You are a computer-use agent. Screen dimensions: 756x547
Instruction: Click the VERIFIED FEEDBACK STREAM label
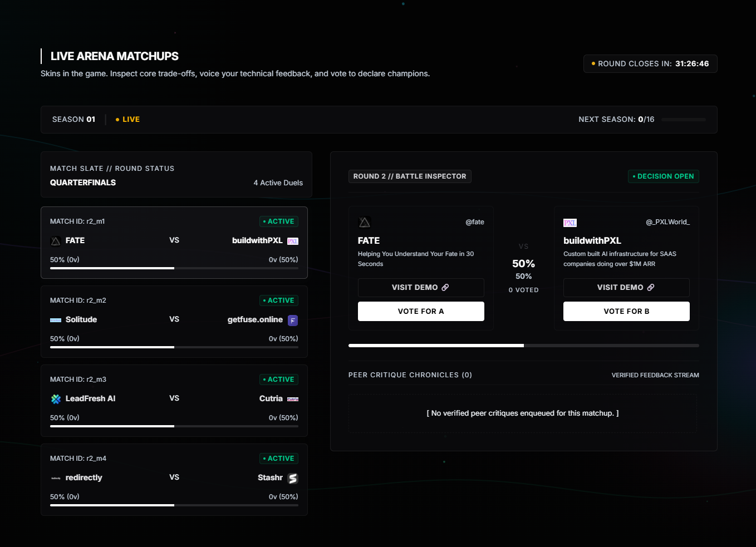[655, 375]
